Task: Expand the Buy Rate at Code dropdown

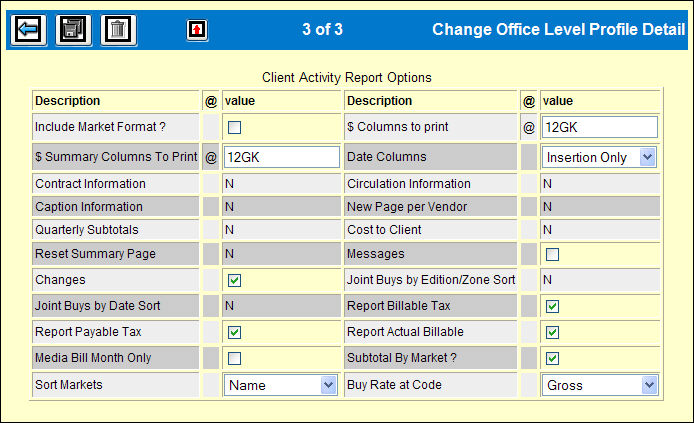Action: tap(600, 385)
